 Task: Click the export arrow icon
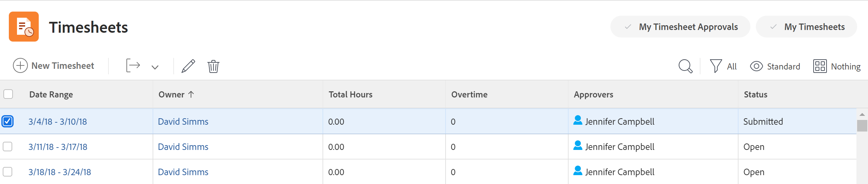pos(133,65)
